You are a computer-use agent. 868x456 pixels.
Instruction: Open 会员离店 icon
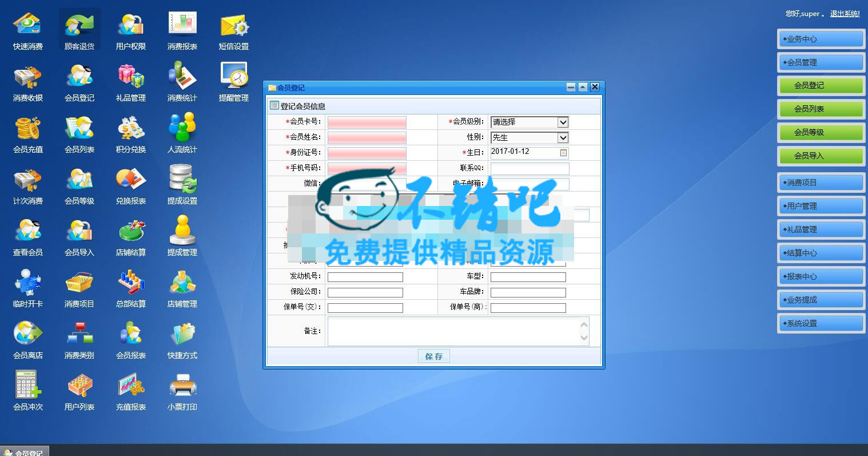click(27, 340)
